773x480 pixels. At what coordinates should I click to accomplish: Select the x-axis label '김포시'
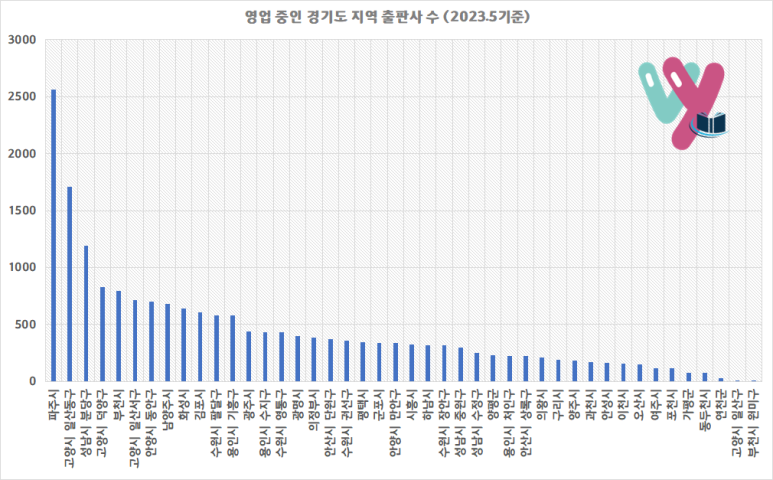(x=200, y=405)
